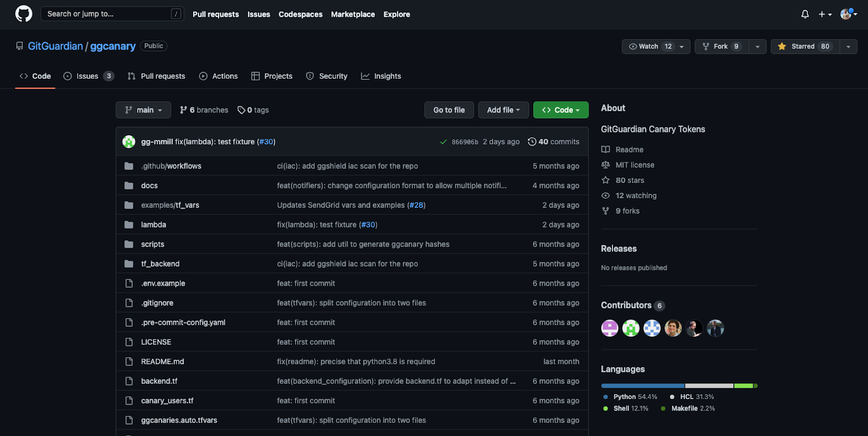Open the Add file dropdown
Image resolution: width=868 pixels, height=436 pixels.
pyautogui.click(x=503, y=110)
